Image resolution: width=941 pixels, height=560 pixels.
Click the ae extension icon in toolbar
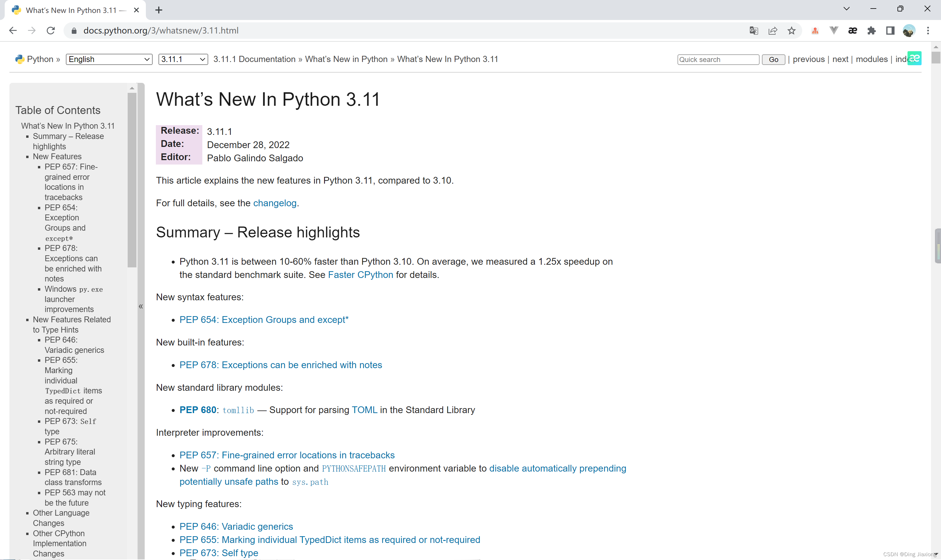pyautogui.click(x=853, y=31)
